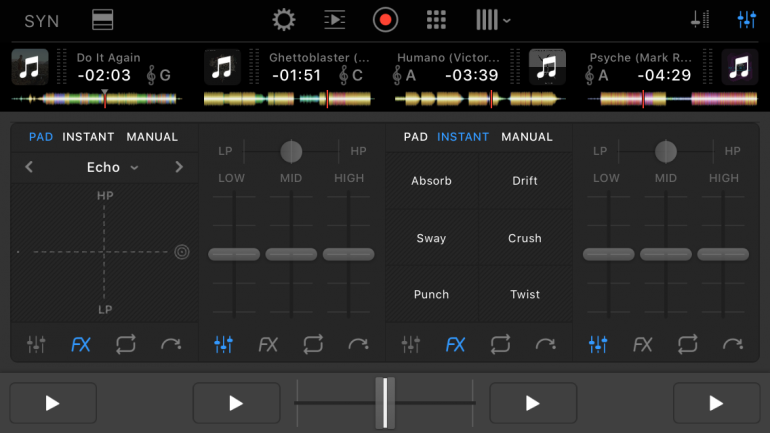Open the music library for Do It Again
This screenshot has width=770, height=433.
pos(30,67)
